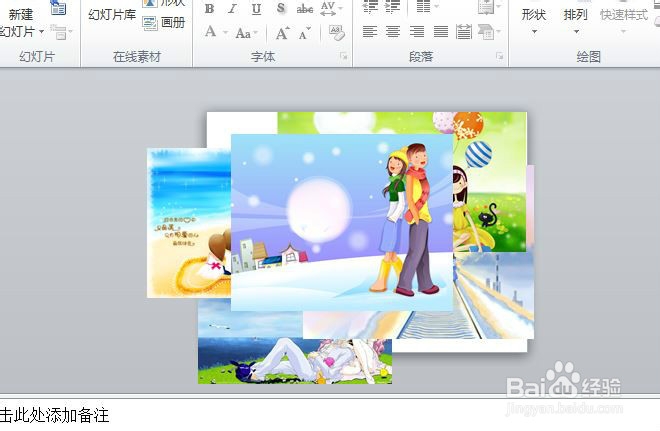Click the 新建 new slide button
The width and height of the screenshot is (660, 431).
tap(21, 15)
